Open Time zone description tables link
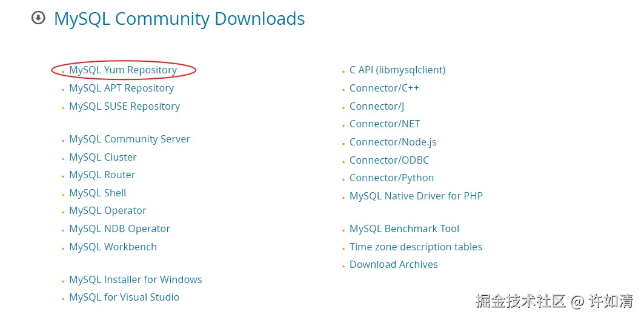This screenshot has width=644, height=320. pyautogui.click(x=416, y=247)
